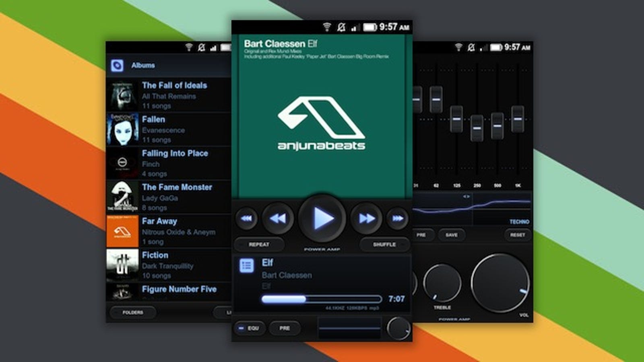Open the Fiction album by Dark Tranquillity
The image size is (644, 362).
169,265
